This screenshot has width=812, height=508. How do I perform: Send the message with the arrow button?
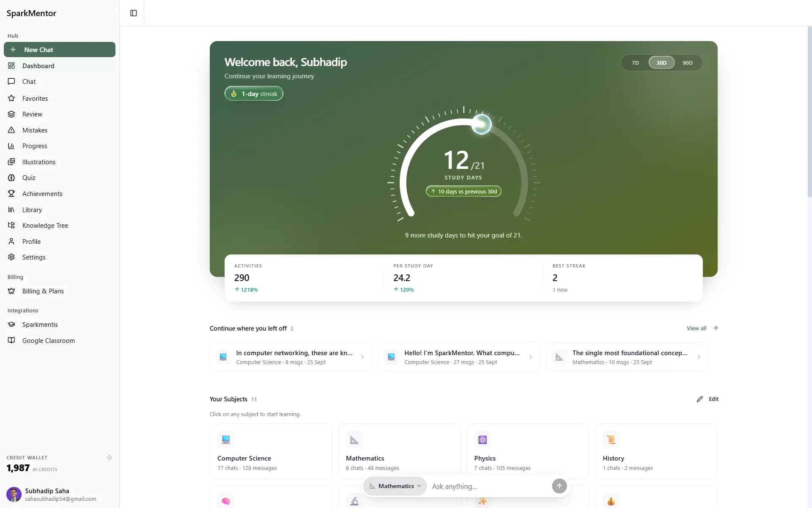[x=559, y=486]
